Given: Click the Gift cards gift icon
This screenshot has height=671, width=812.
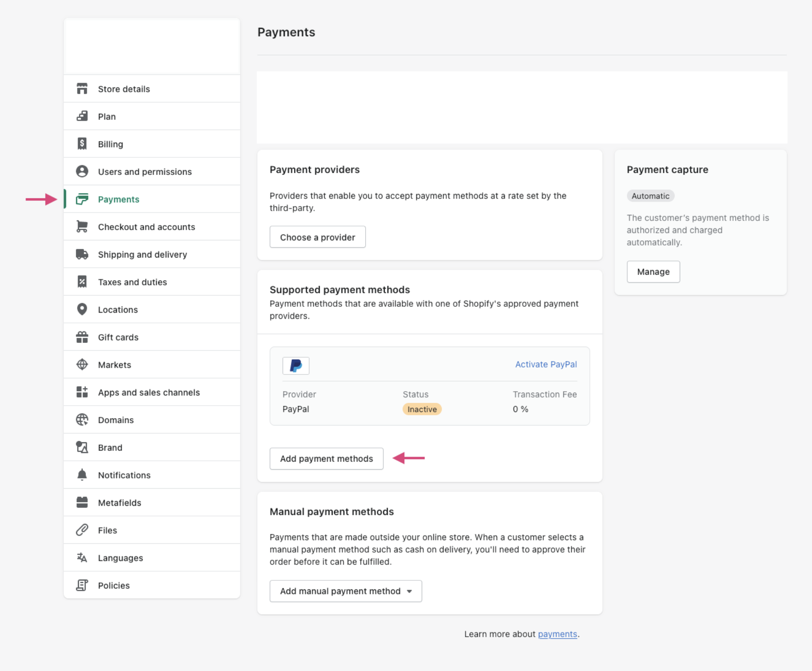Looking at the screenshot, I should point(82,337).
